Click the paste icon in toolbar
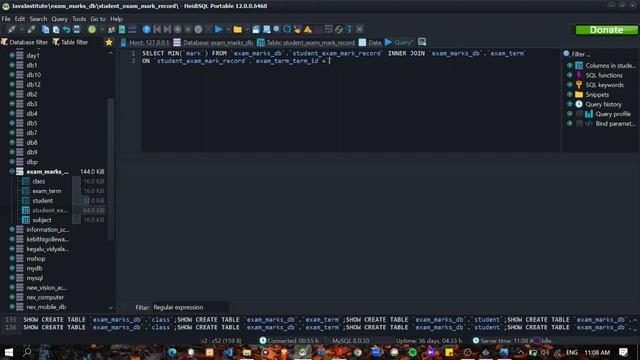The width and height of the screenshot is (640, 360). click(x=56, y=29)
